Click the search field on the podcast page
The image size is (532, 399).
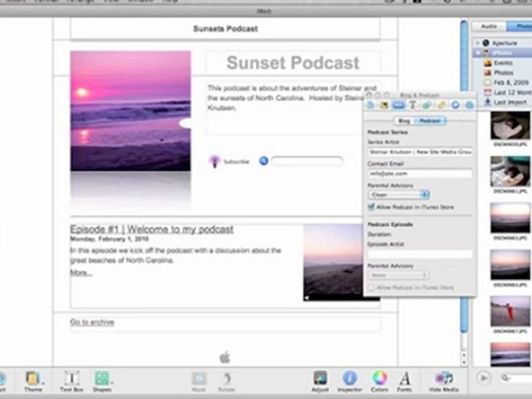[x=306, y=161]
